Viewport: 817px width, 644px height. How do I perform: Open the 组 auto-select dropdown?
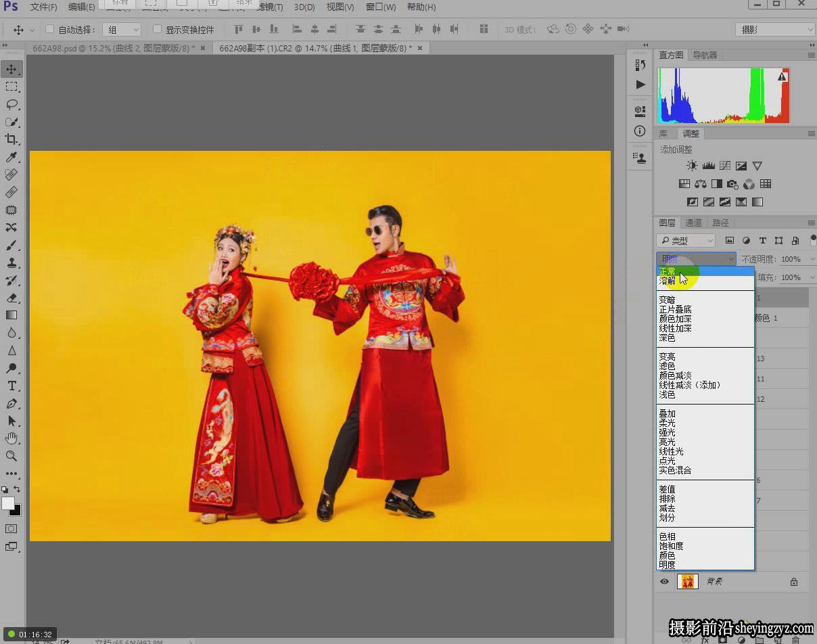(x=122, y=30)
